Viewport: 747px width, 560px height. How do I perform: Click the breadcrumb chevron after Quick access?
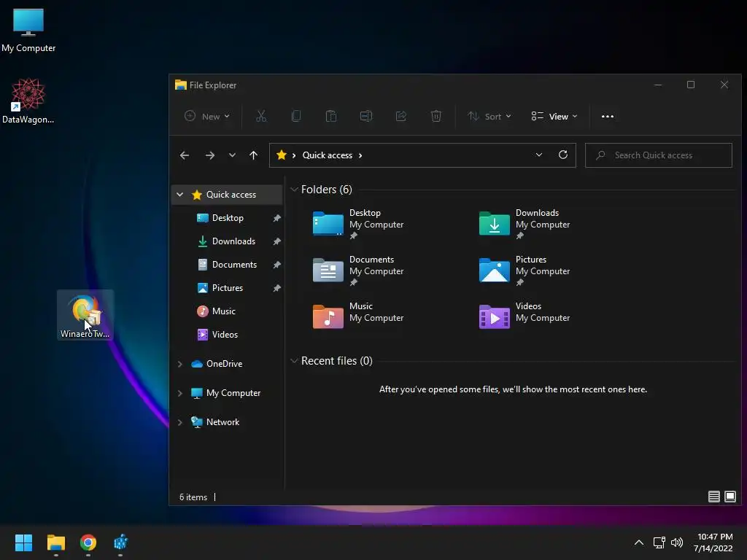(360, 155)
